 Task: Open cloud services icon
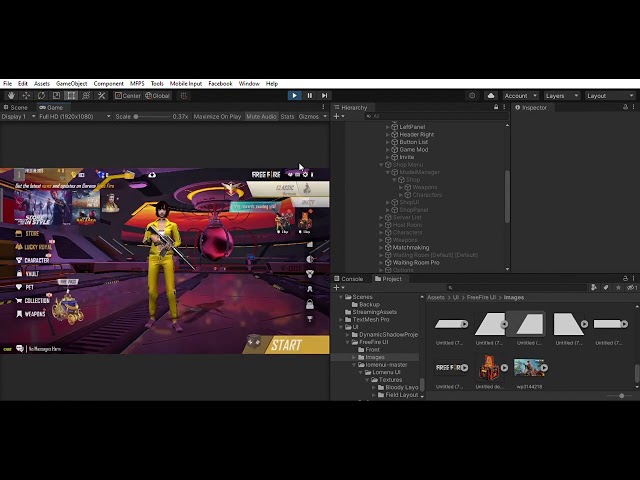tap(491, 96)
